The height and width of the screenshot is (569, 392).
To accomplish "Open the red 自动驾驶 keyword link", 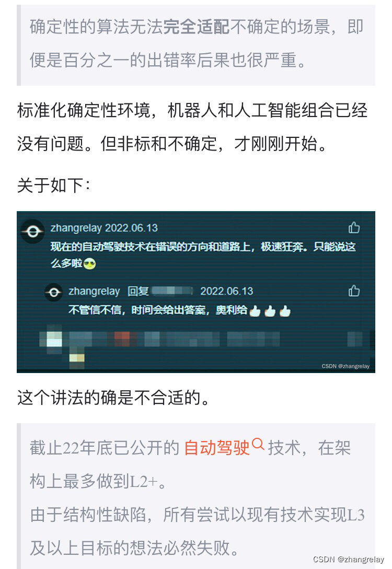I will [217, 448].
